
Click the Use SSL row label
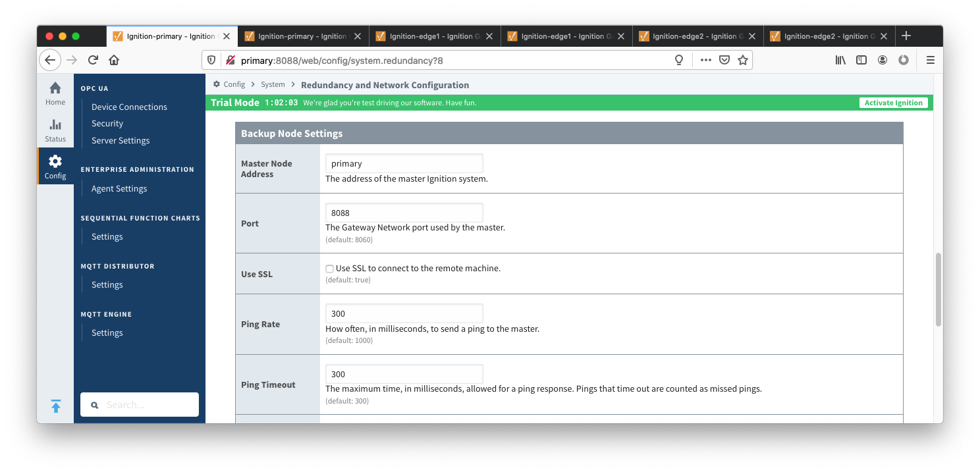[257, 274]
